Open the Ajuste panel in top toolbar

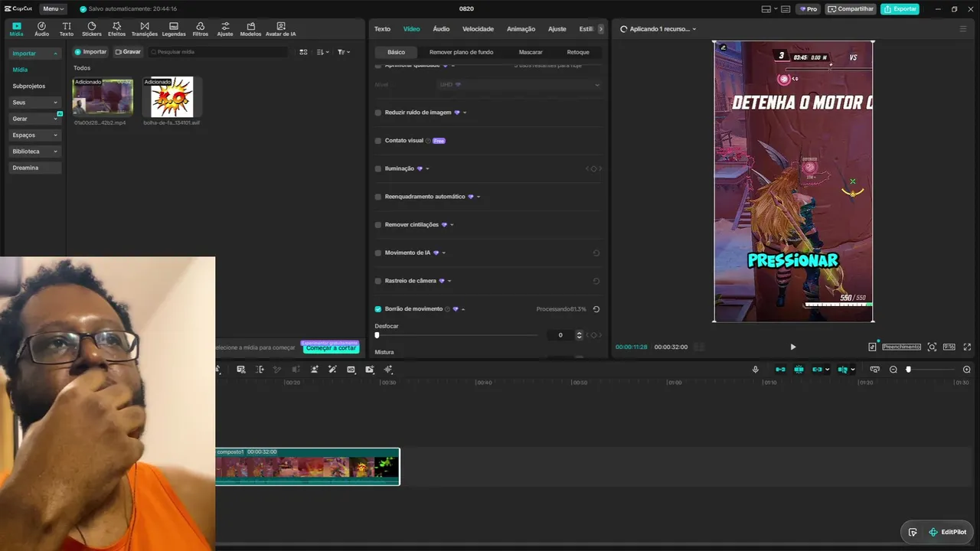(x=225, y=29)
